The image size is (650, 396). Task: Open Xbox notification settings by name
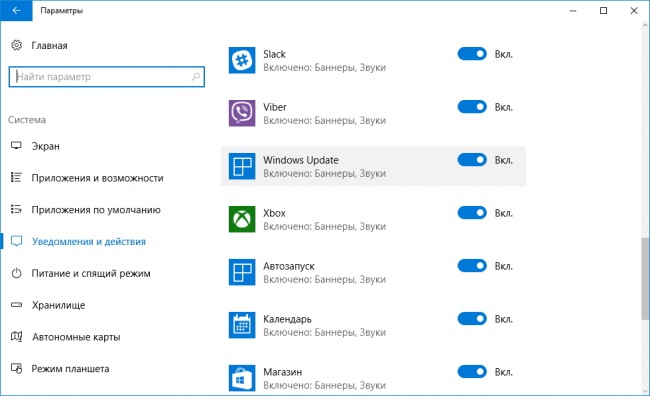(274, 213)
